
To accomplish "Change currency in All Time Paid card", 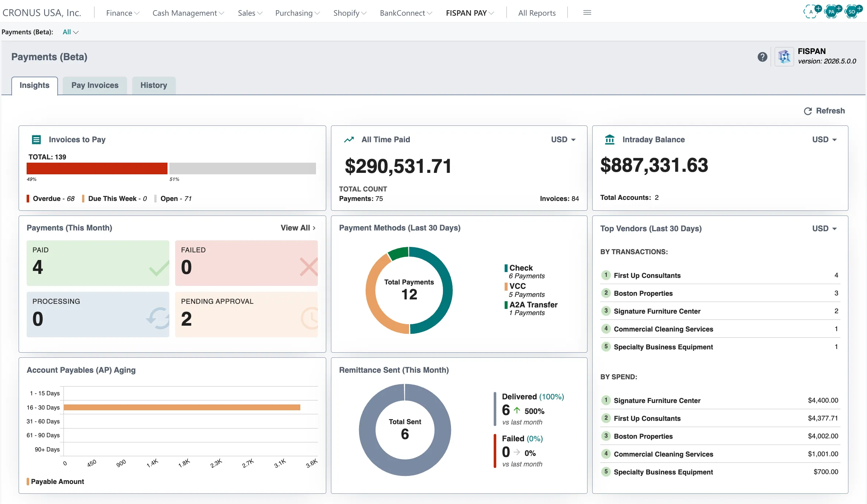I will coord(563,140).
